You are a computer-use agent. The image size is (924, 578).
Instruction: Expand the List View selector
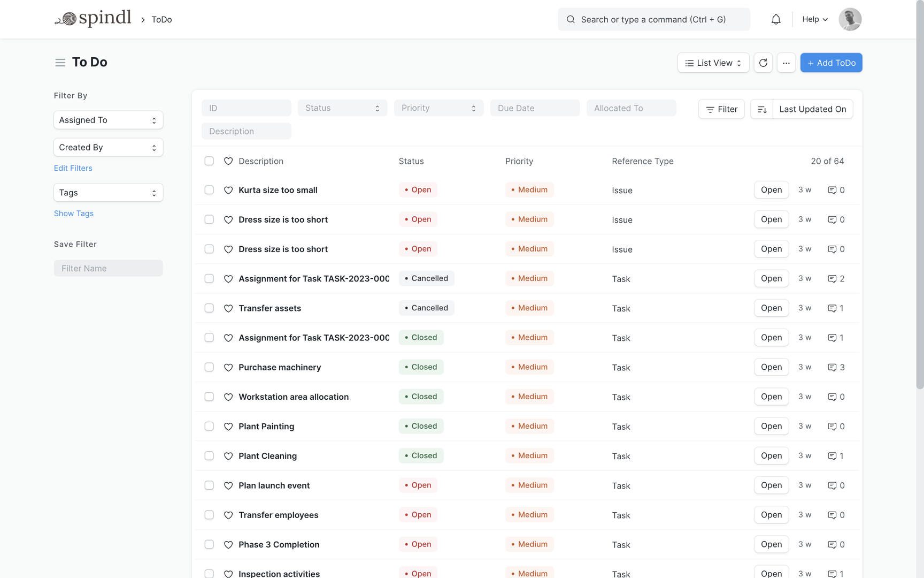[x=713, y=63]
